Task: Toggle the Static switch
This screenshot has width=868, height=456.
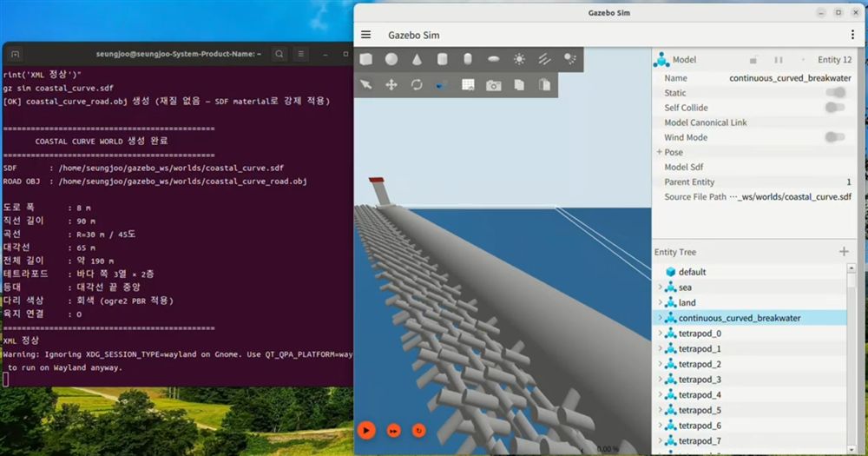Action: coord(835,93)
